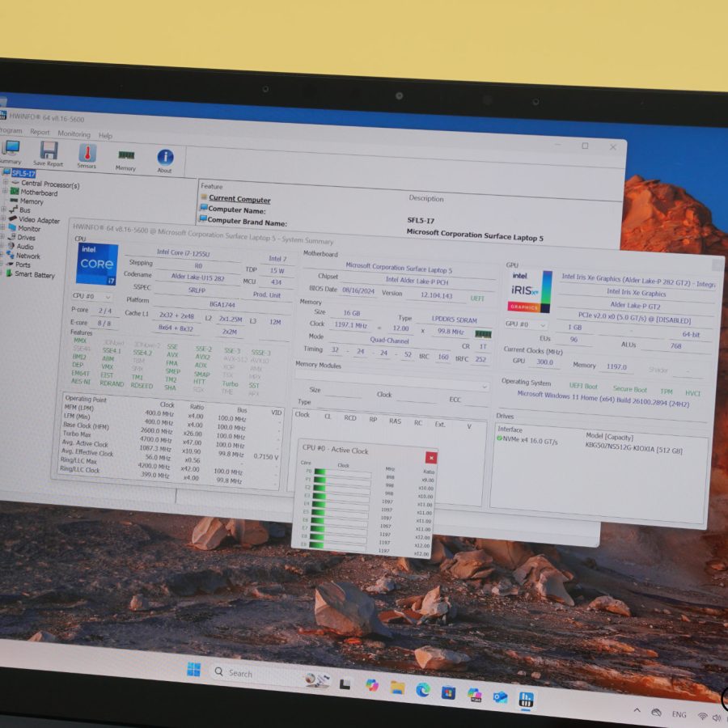Click the Current Computer feature heading
728x728 pixels.
[239, 199]
